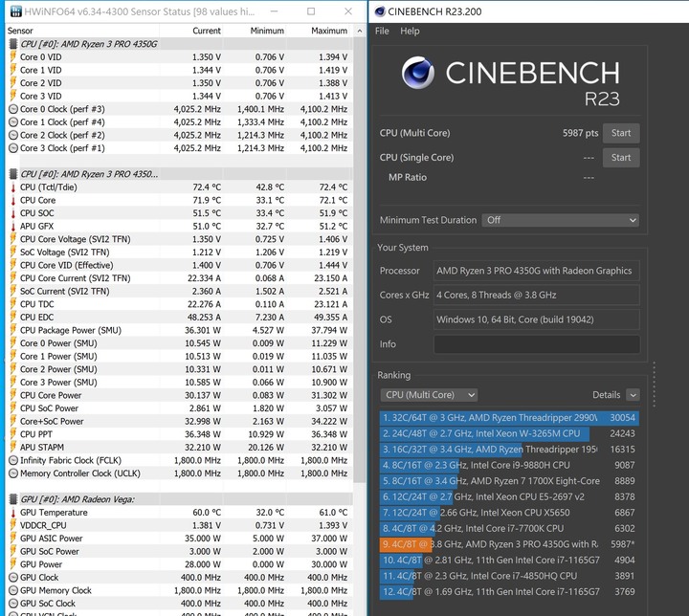The height and width of the screenshot is (616, 689).
Task: Select the CPU Core Voltage (SVI2 TFN) row
Action: pos(179,239)
